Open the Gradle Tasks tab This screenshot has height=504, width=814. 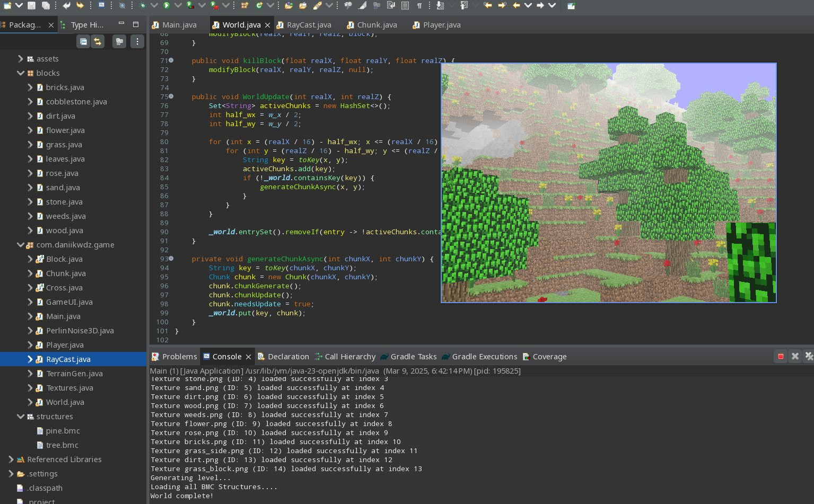coord(408,356)
